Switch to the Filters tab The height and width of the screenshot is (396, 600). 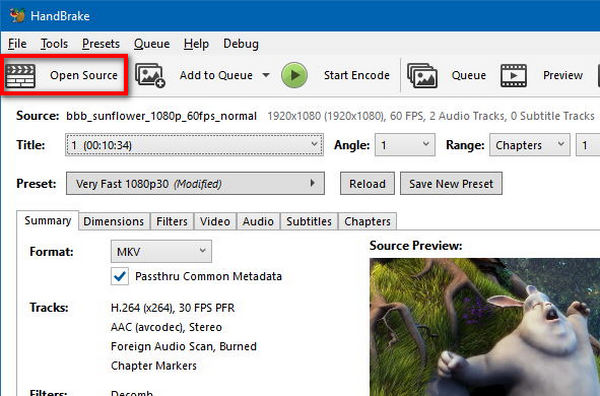coord(172,221)
